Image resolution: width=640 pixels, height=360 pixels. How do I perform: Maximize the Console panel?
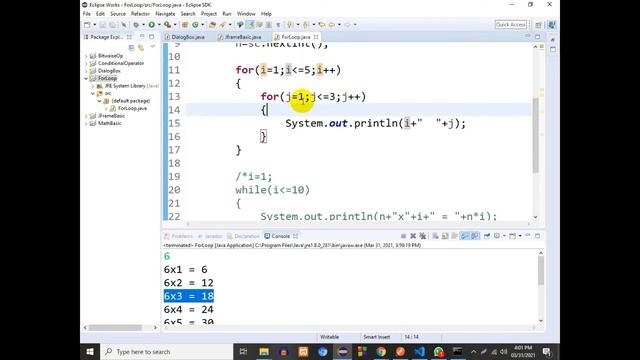click(x=538, y=236)
